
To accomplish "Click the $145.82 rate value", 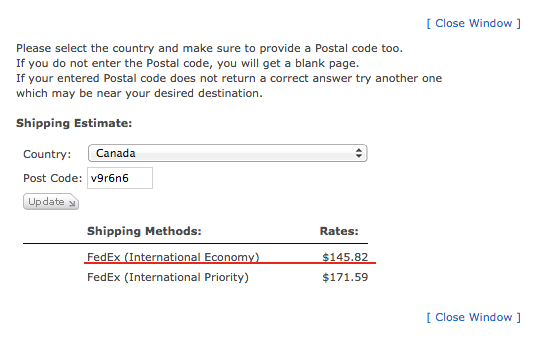I will [x=345, y=257].
